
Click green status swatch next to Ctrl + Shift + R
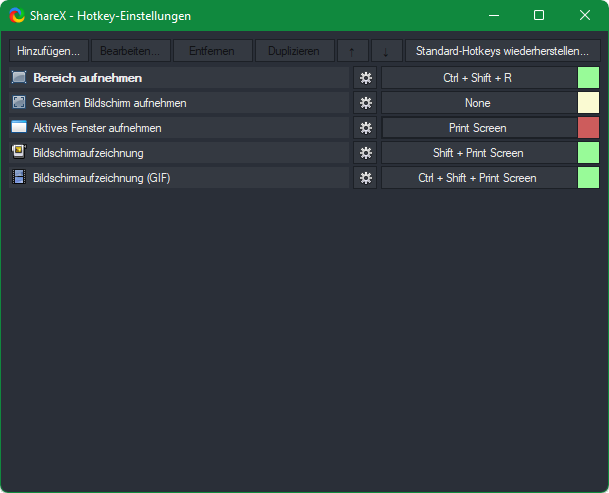click(x=588, y=78)
